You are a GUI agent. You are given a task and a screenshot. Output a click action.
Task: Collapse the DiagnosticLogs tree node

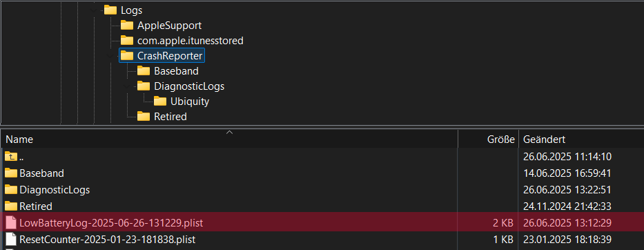click(128, 86)
